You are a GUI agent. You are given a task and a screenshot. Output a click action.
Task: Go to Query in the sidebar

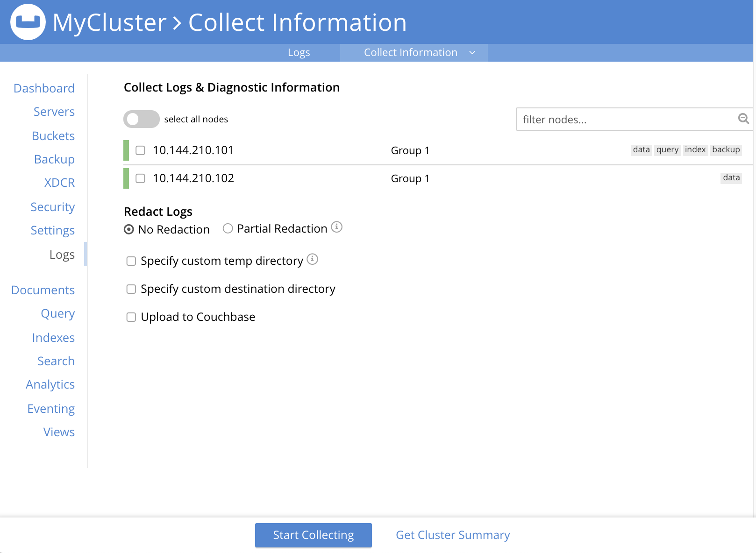pos(58,313)
